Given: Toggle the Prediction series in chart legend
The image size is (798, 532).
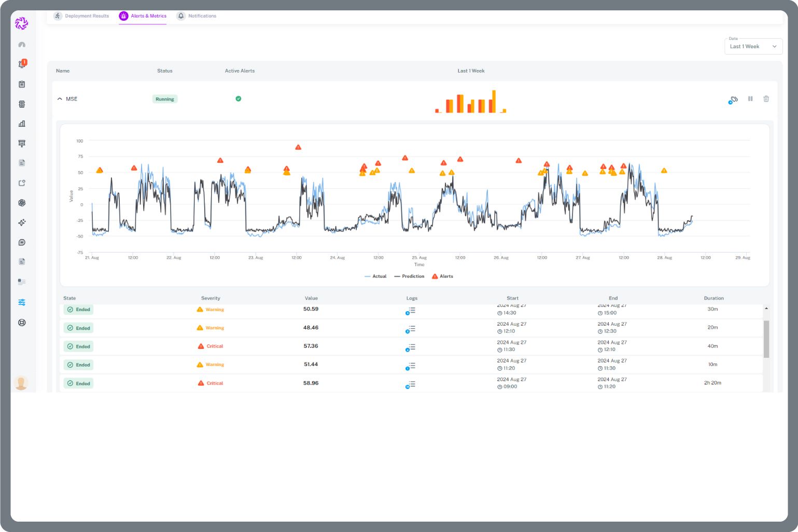Looking at the screenshot, I should coord(409,276).
